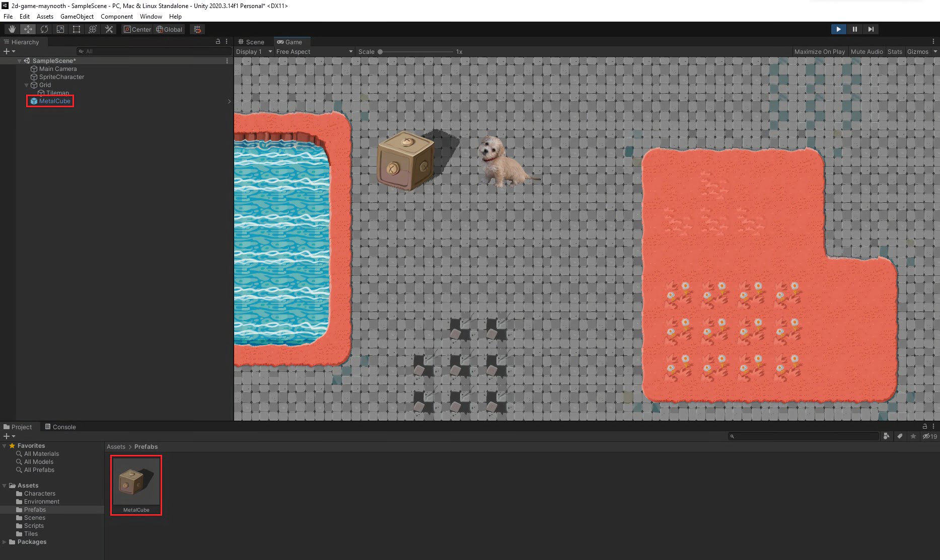The height and width of the screenshot is (560, 940).
Task: Select the Rotate tool
Action: [44, 29]
